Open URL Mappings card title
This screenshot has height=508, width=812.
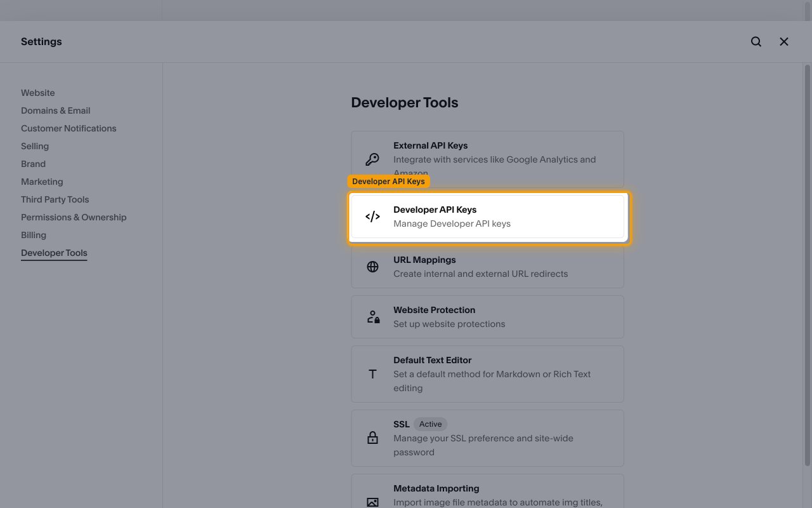click(424, 260)
